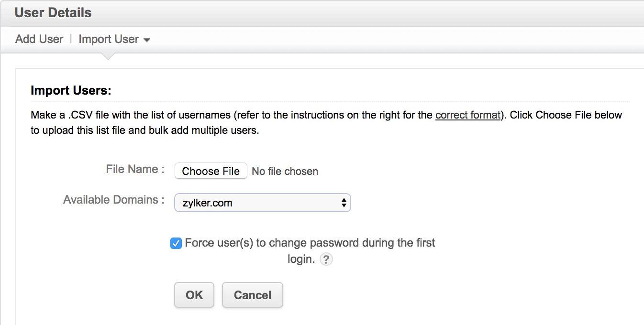This screenshot has height=325, width=644.
Task: Click the Choose File button
Action: tap(211, 171)
